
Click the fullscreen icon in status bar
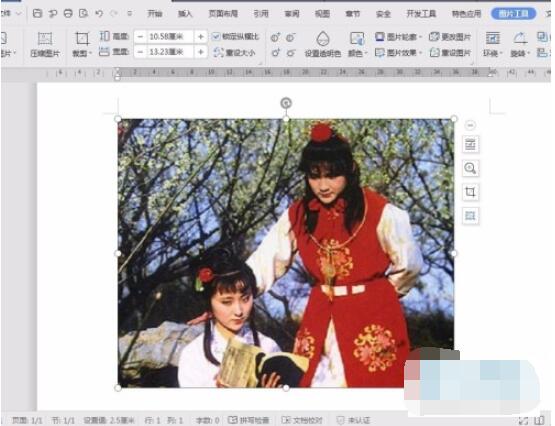click(523, 421)
